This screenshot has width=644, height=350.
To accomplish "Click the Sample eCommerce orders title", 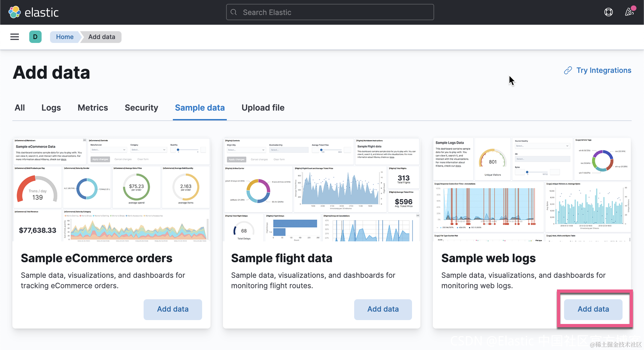I will point(97,258).
